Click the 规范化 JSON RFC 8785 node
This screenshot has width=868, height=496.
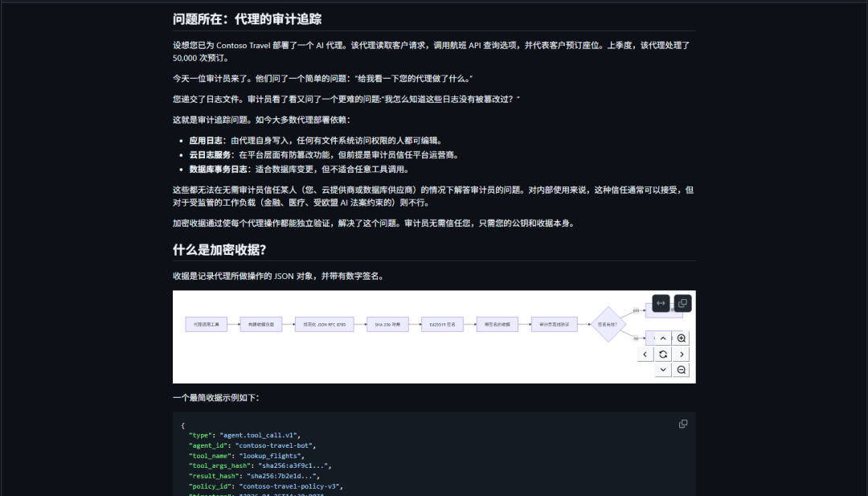325,325
